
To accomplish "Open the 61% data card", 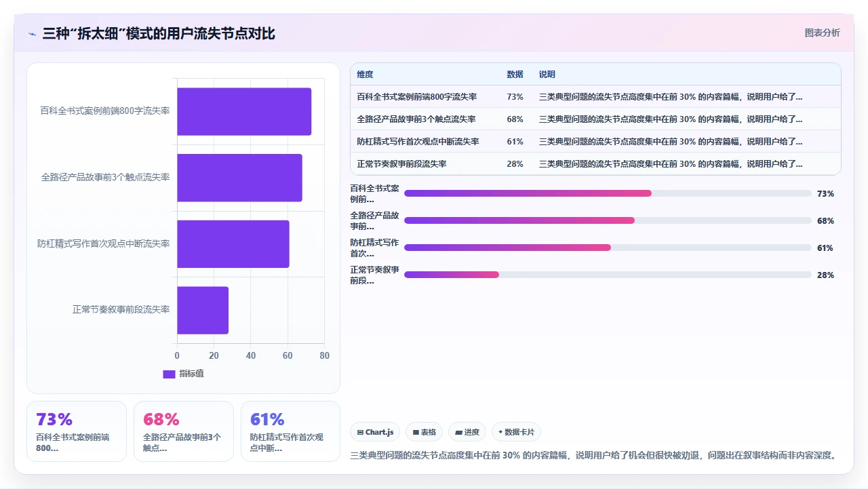I will click(290, 431).
